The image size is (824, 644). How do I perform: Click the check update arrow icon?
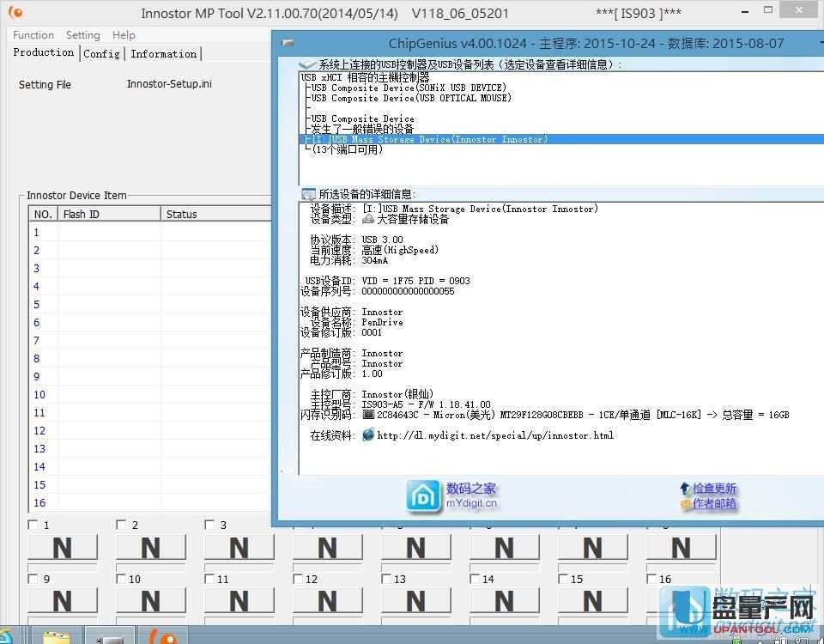click(684, 489)
